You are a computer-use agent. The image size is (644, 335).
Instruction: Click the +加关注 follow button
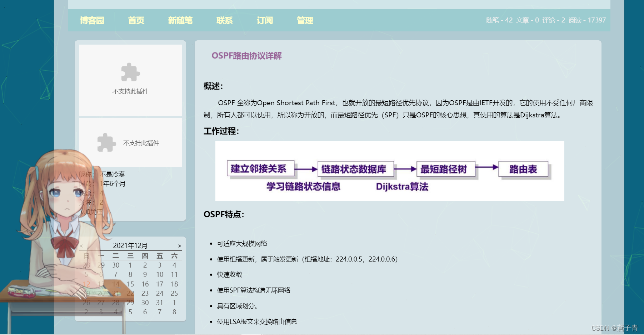tap(91, 212)
